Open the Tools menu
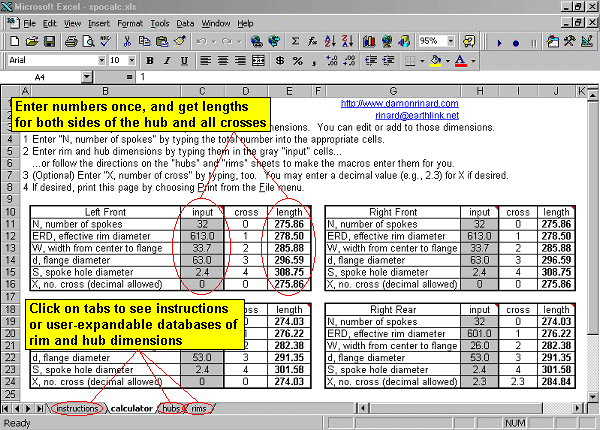 click(160, 23)
